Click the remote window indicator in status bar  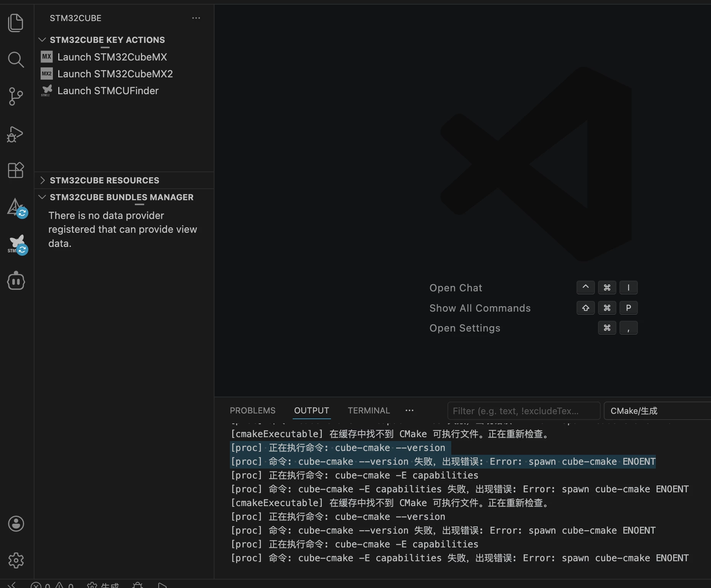pos(12,585)
